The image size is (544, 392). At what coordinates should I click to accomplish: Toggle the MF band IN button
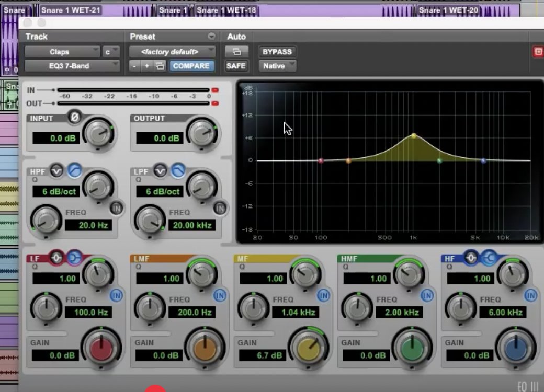pos(324,296)
